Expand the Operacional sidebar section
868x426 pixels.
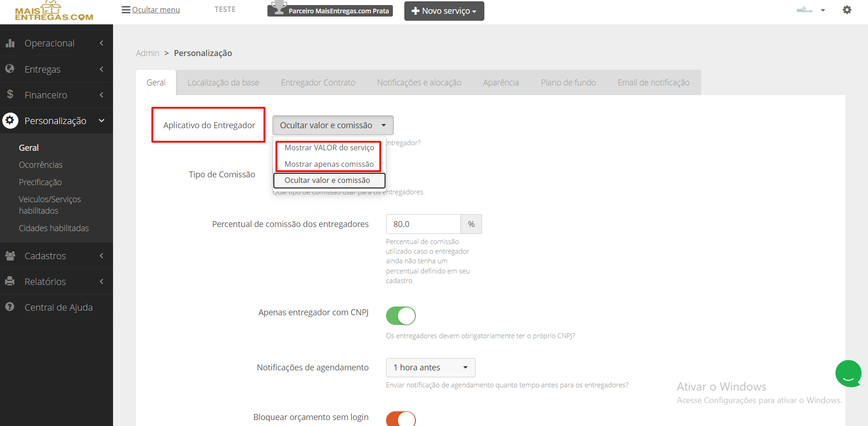tap(57, 43)
